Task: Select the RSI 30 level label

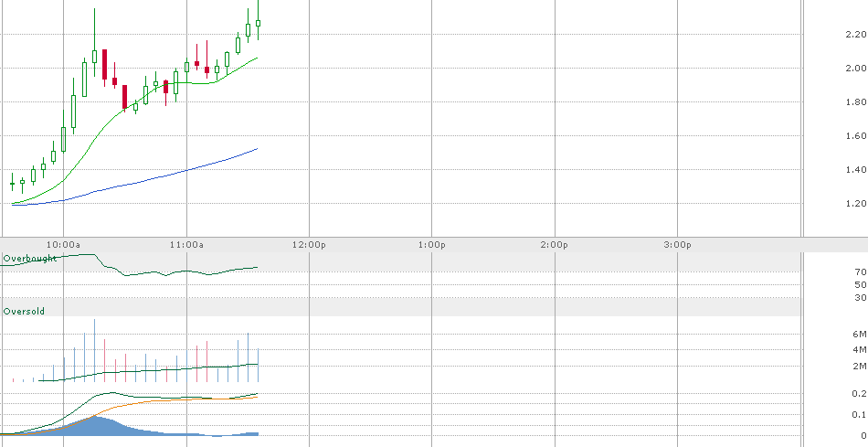Action: click(x=861, y=298)
